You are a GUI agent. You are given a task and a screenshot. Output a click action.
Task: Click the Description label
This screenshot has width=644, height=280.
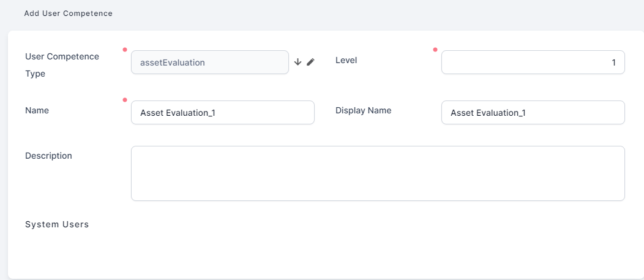tap(48, 156)
